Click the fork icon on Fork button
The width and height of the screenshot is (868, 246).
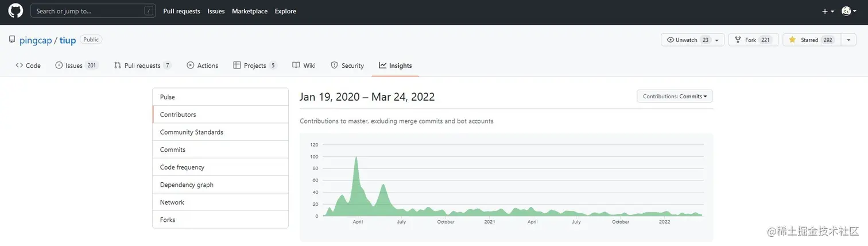738,40
